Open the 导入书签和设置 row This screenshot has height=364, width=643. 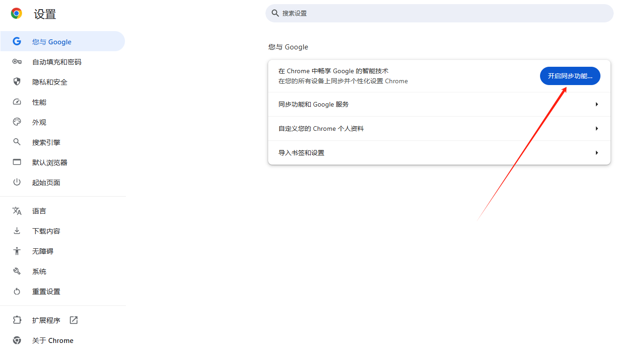439,153
